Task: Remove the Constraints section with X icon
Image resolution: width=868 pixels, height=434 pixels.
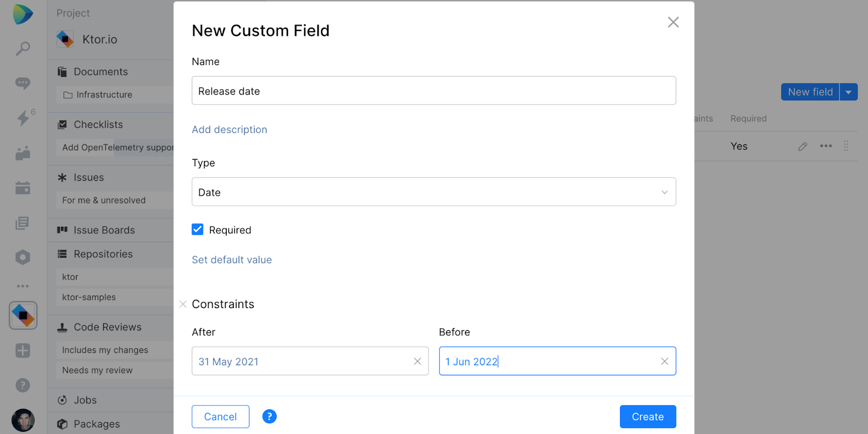Action: coord(183,304)
